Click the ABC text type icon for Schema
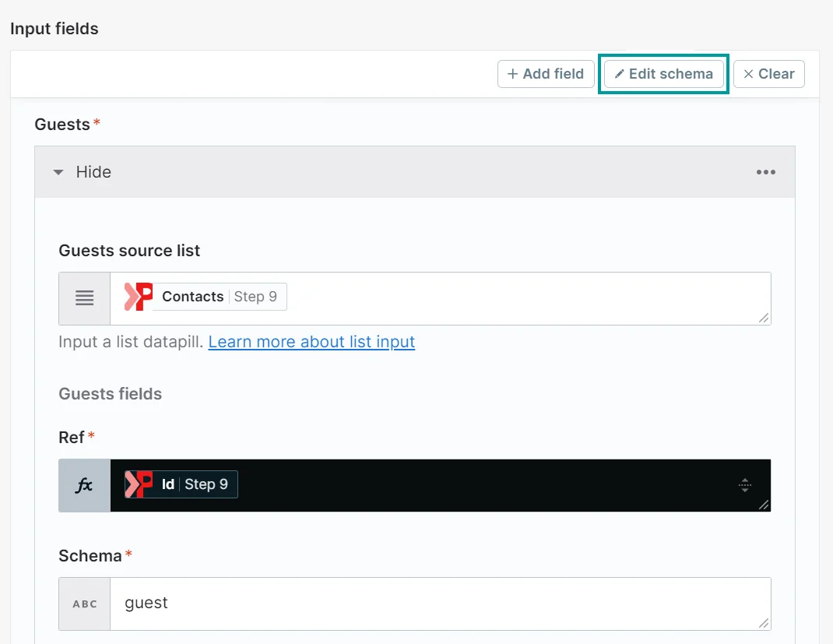The height and width of the screenshot is (644, 833). [85, 604]
